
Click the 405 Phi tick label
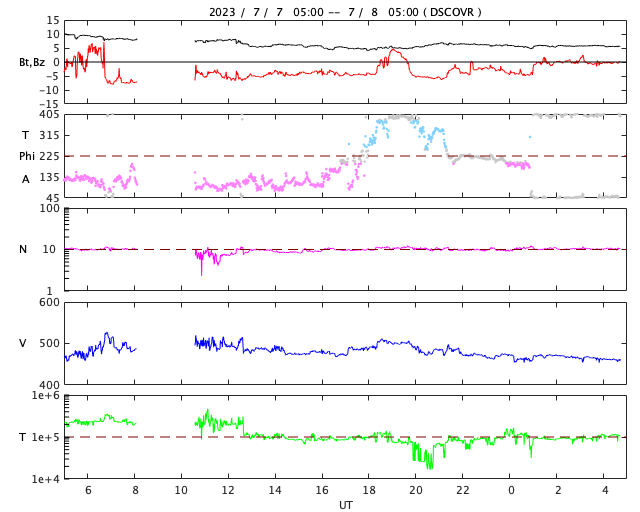[49, 115]
